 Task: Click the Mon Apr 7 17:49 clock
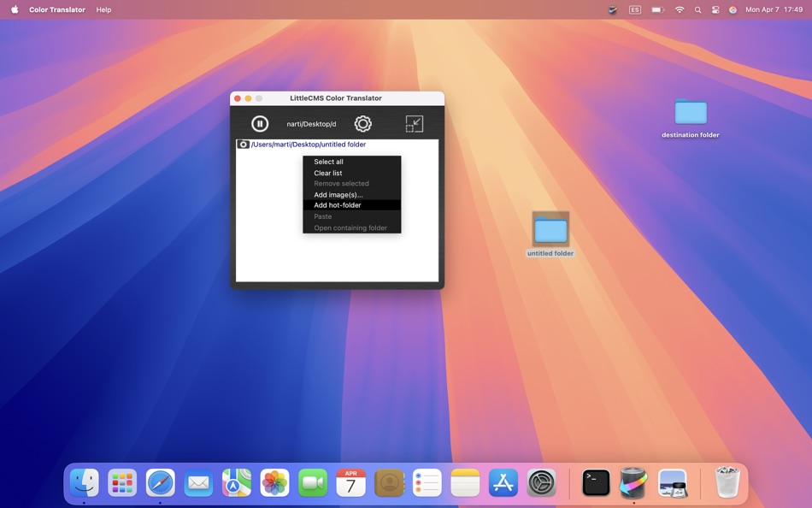[x=774, y=9]
